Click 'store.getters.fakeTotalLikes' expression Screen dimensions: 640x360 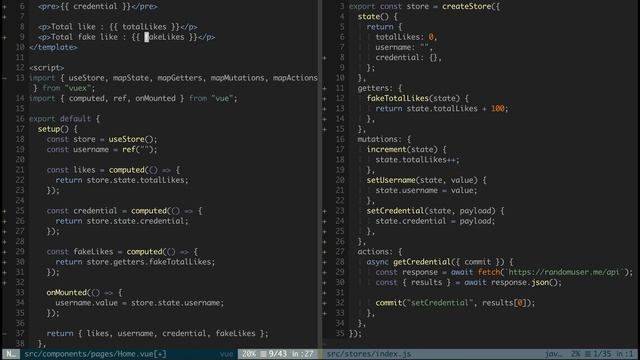click(x=149, y=262)
